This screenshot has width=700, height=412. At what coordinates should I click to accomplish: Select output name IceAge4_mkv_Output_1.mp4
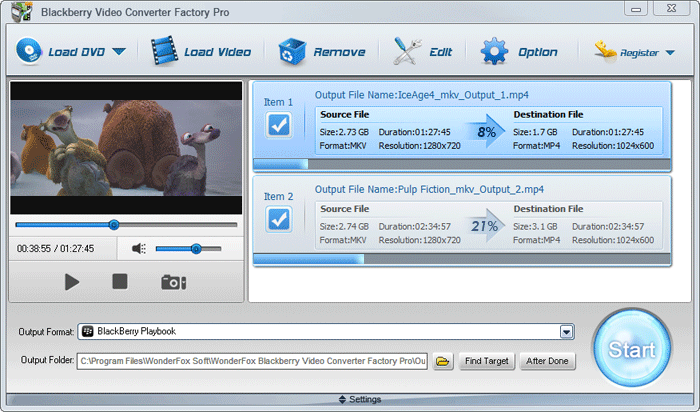(x=463, y=95)
